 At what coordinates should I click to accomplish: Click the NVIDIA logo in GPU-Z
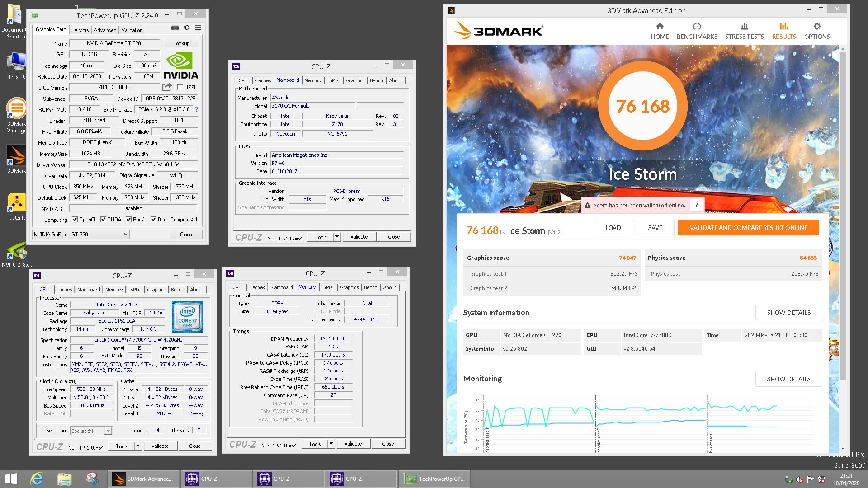(x=181, y=66)
